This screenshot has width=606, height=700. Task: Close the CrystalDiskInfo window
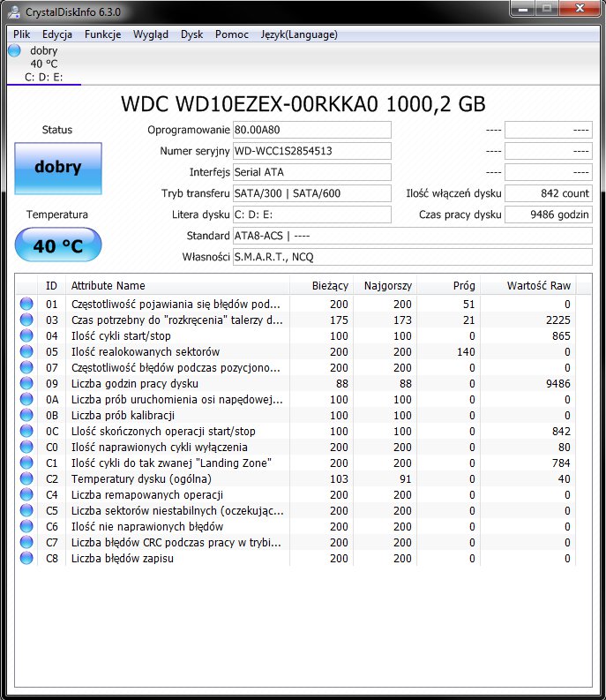tap(580, 9)
